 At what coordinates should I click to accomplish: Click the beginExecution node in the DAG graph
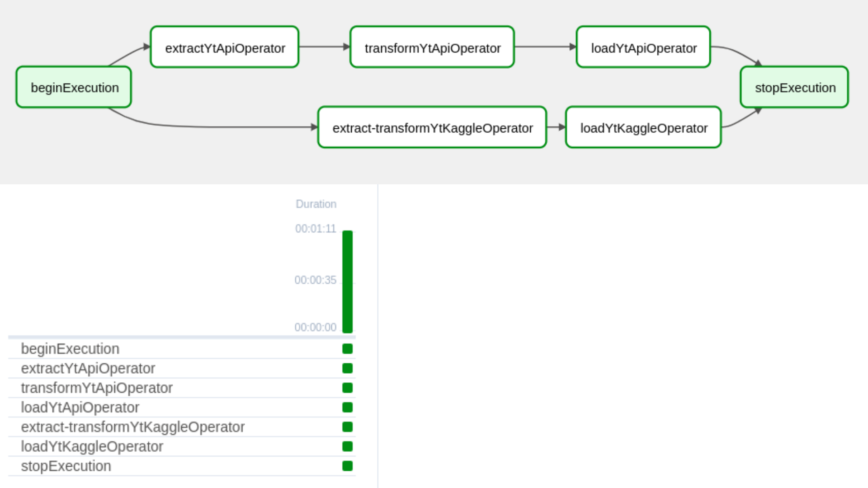pos(73,87)
